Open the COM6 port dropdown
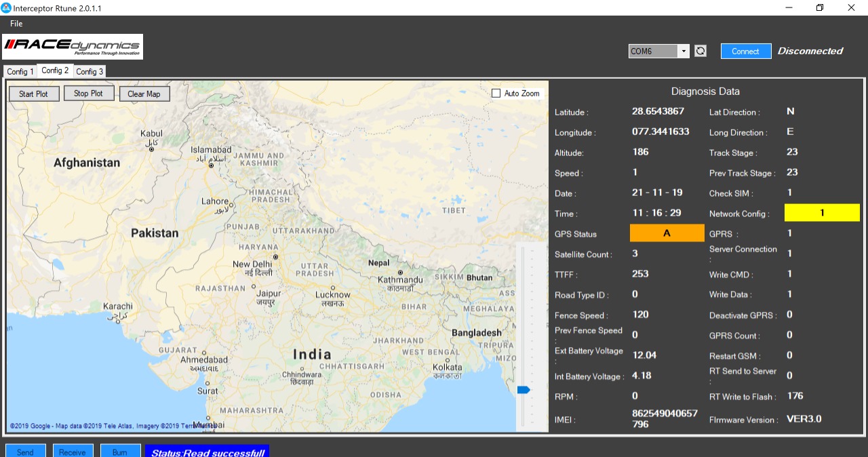868x457 pixels. click(684, 51)
